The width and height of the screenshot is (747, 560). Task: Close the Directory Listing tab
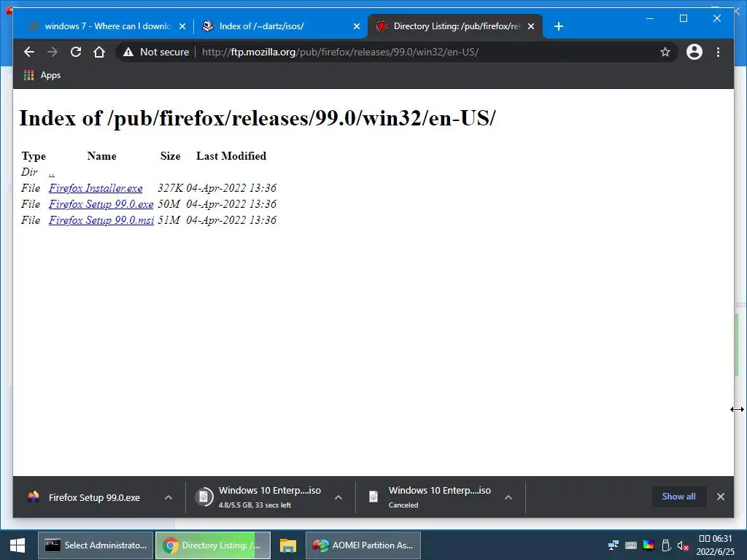(x=531, y=26)
